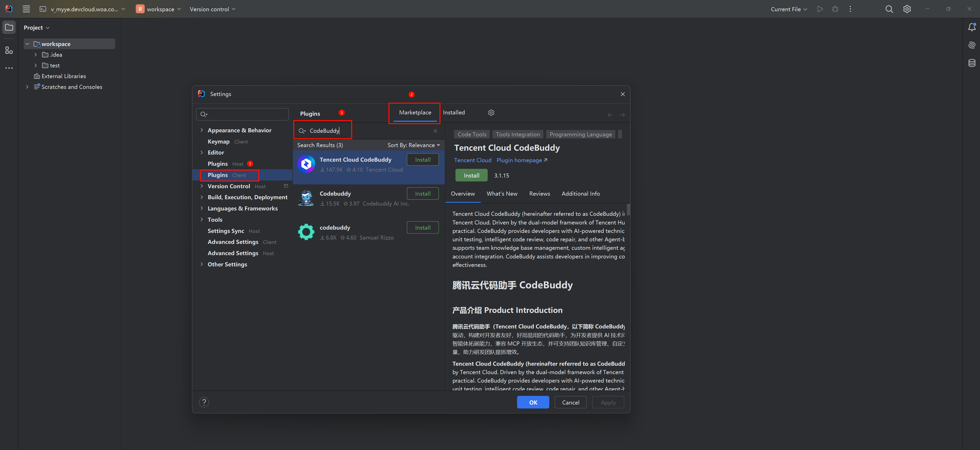Screen dimensions: 980x450
Task: Open the Reviews tab of plugin details
Action: click(x=539, y=194)
